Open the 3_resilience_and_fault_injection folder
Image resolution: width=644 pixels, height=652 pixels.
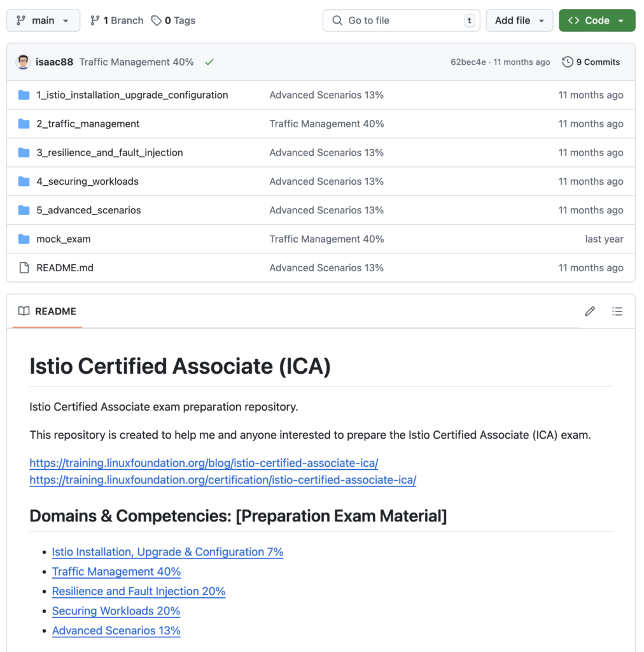coord(109,153)
